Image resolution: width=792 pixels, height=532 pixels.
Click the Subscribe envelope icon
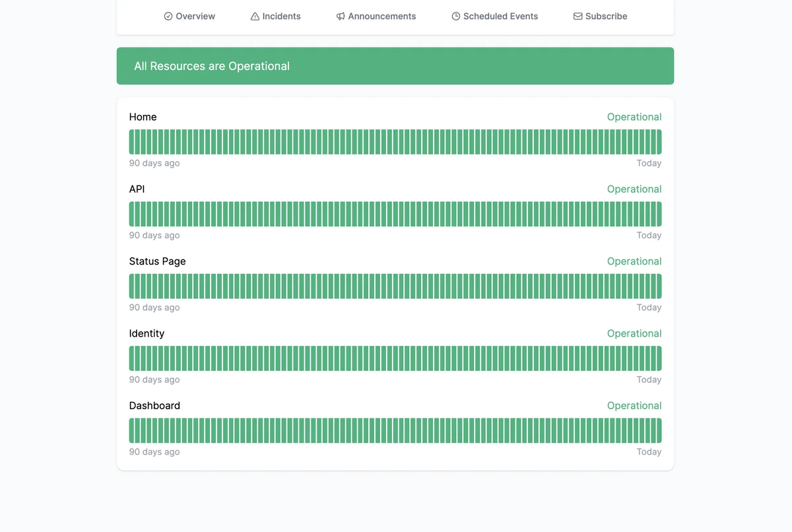click(577, 17)
